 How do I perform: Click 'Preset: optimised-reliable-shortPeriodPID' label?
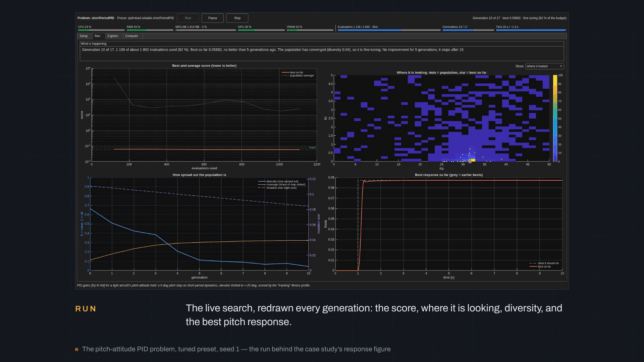(x=146, y=18)
